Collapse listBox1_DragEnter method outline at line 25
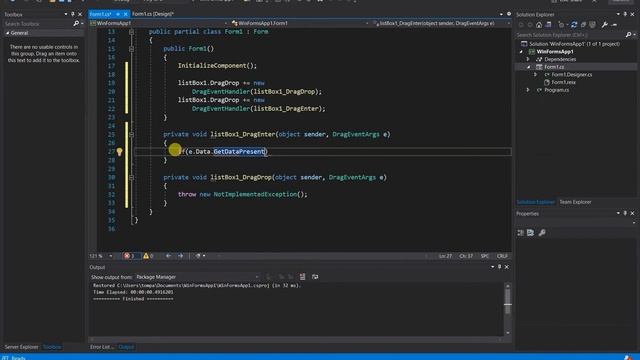 [131, 134]
